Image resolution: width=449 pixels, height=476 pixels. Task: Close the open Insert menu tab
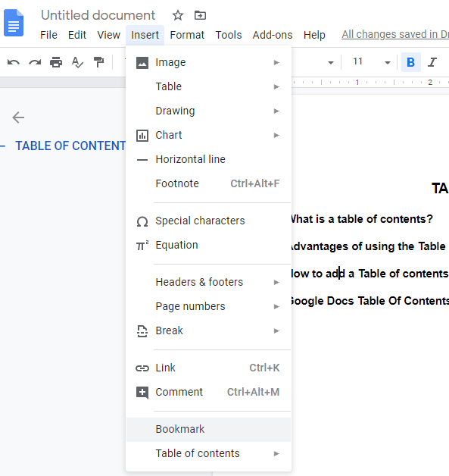pos(145,35)
